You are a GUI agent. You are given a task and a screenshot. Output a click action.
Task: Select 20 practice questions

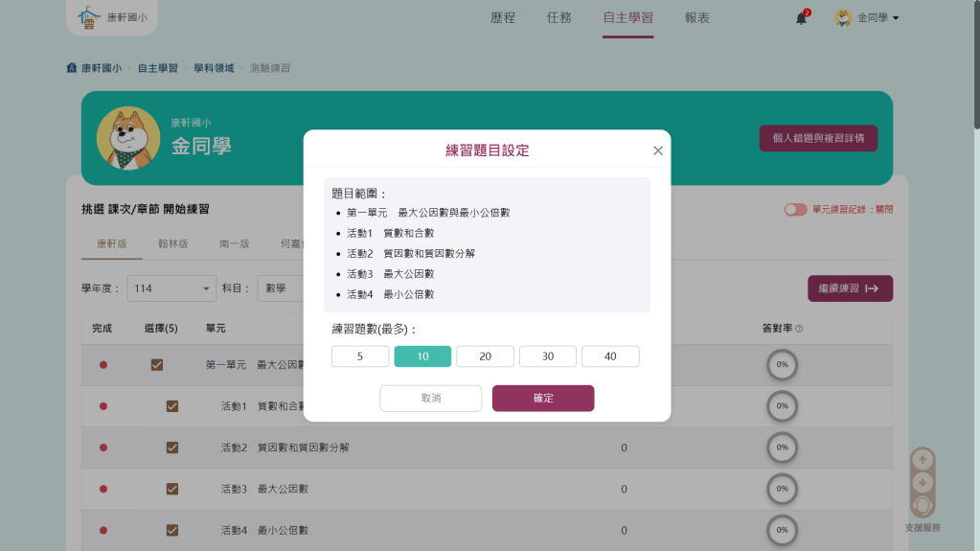pos(485,356)
